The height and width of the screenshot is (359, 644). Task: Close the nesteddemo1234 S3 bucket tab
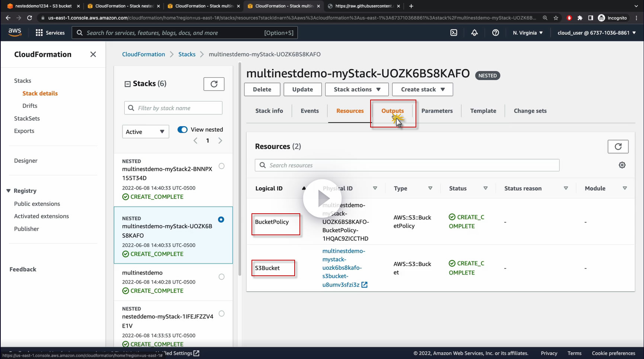[78, 6]
